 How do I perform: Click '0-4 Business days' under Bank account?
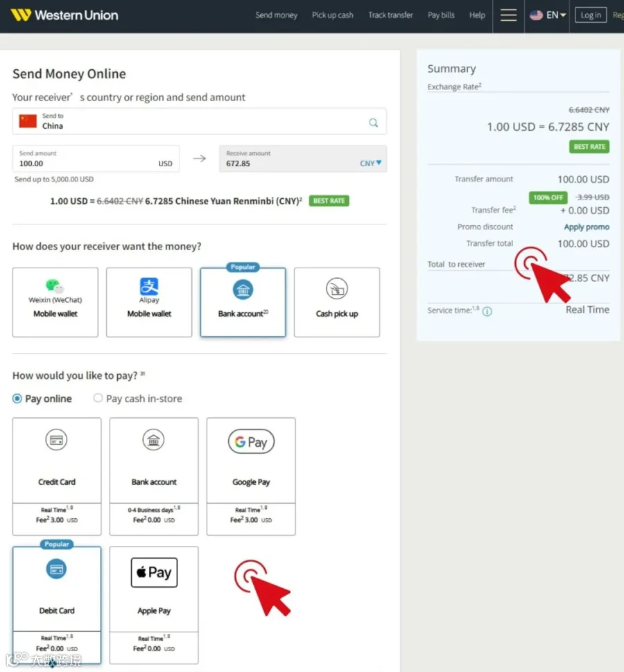[x=153, y=510]
